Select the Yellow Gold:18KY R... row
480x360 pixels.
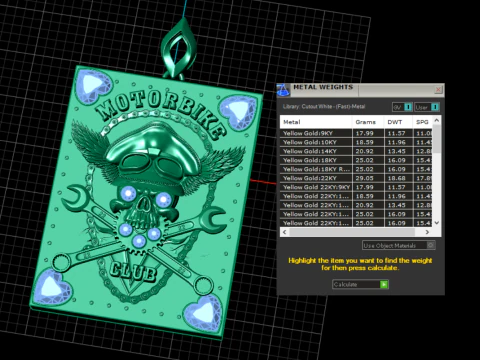pos(356,169)
